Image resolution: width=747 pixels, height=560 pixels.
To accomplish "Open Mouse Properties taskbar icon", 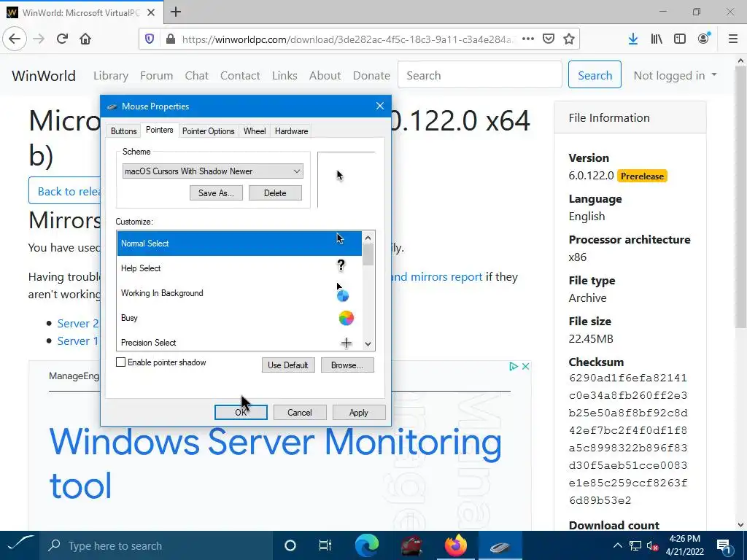I will (x=500, y=545).
